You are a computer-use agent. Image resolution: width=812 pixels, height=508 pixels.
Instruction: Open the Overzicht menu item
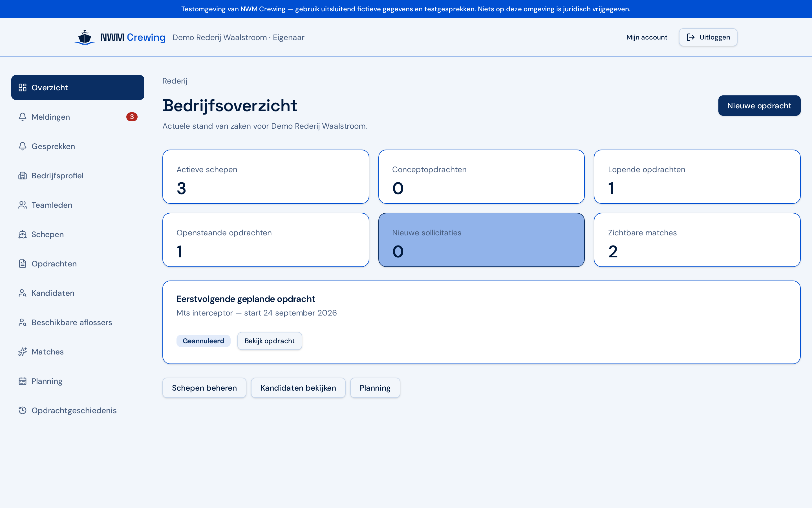78,87
